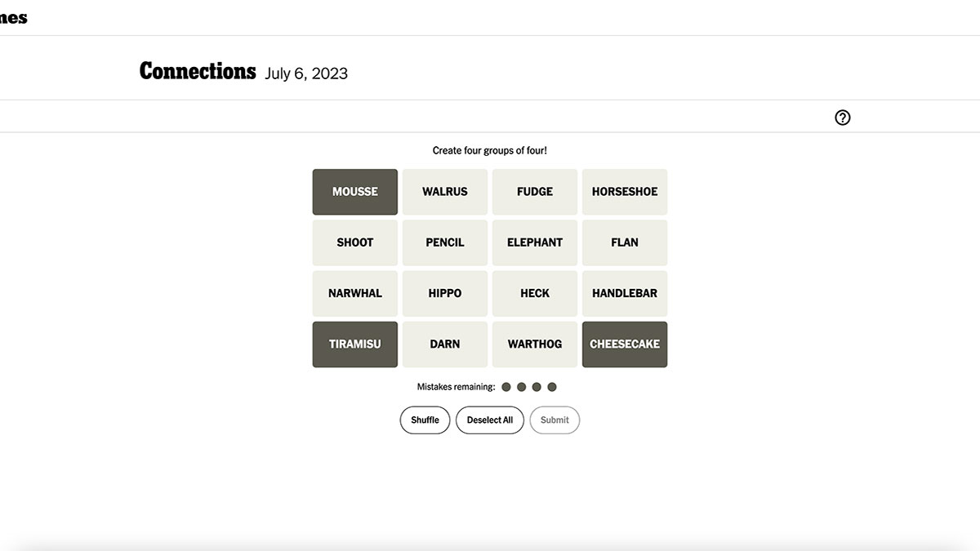Open the help question mark icon
Screen dimensions: 980x551
843,118
